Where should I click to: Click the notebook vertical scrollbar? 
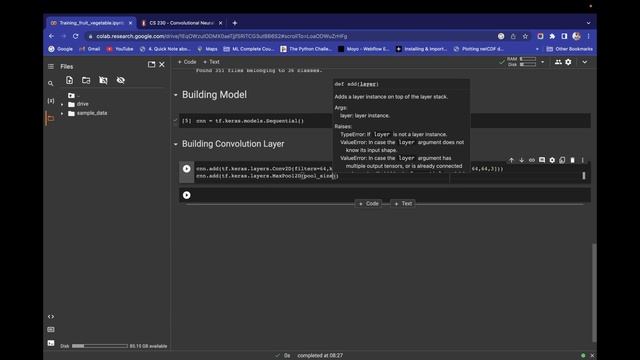coord(594,292)
